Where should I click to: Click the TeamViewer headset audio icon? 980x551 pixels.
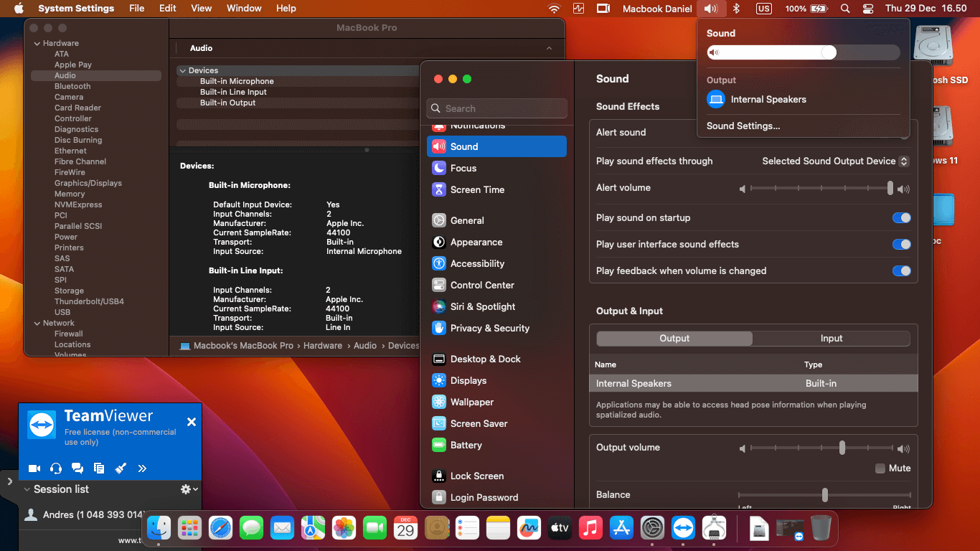56,468
